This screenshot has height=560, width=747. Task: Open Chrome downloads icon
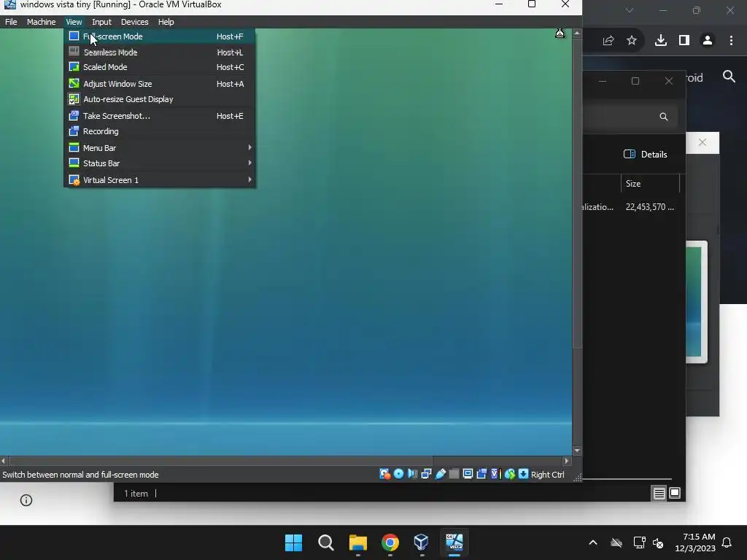661,41
